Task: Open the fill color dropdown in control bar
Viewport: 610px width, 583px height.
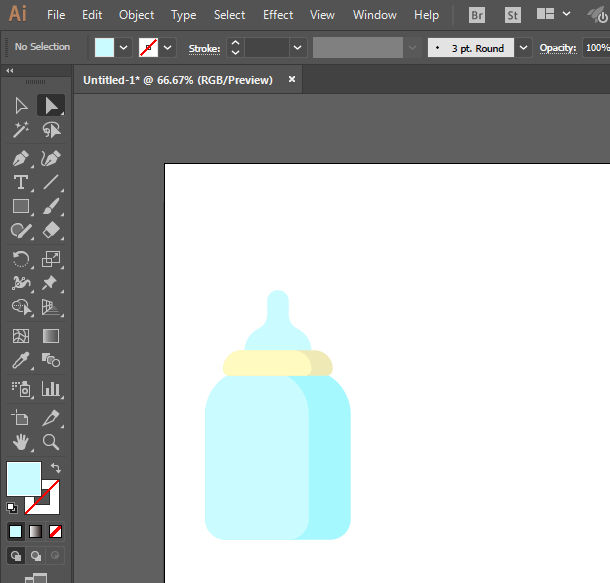Action: [124, 47]
